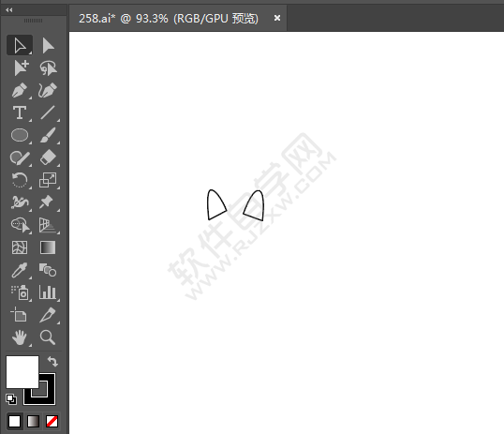The height and width of the screenshot is (434, 504).
Task: Select the Direct Selection tool
Action: pyautogui.click(x=48, y=45)
